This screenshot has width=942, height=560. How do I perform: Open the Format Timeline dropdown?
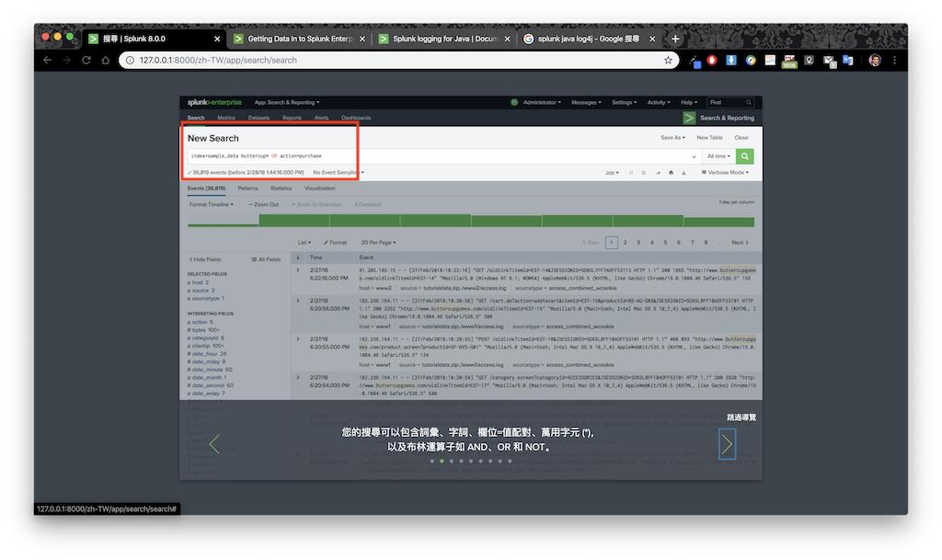click(x=212, y=205)
